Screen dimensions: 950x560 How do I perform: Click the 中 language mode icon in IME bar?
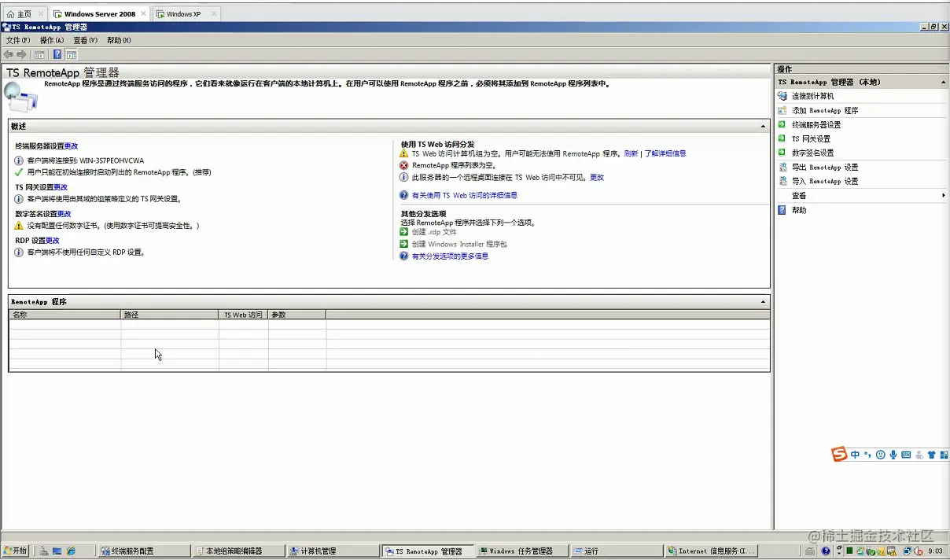[855, 455]
